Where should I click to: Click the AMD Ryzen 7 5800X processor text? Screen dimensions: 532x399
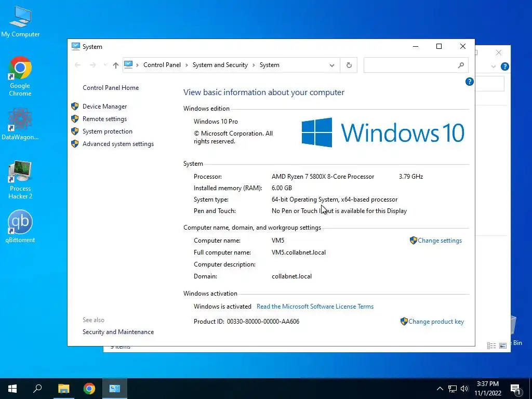323,177
